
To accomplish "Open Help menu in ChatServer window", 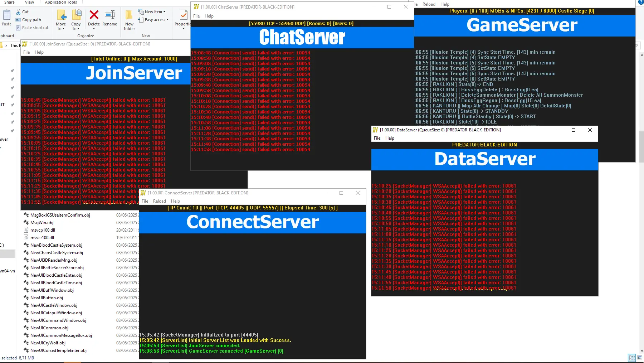I will click(209, 16).
